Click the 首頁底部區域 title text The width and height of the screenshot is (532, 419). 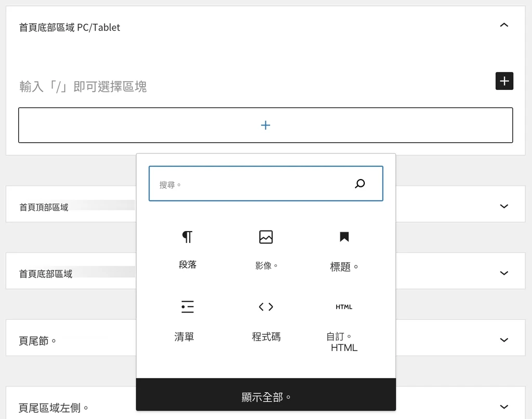coord(46,274)
